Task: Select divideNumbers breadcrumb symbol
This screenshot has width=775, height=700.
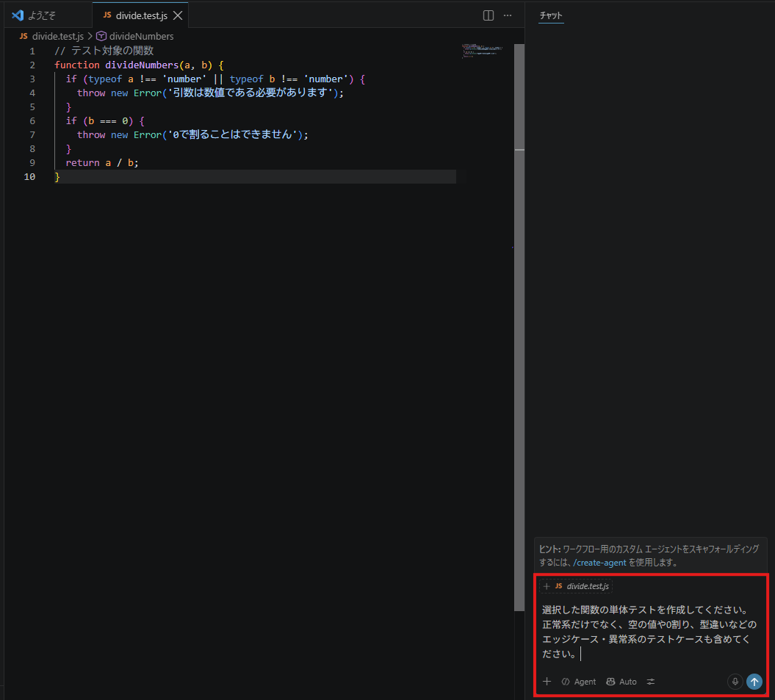Action: click(x=141, y=36)
